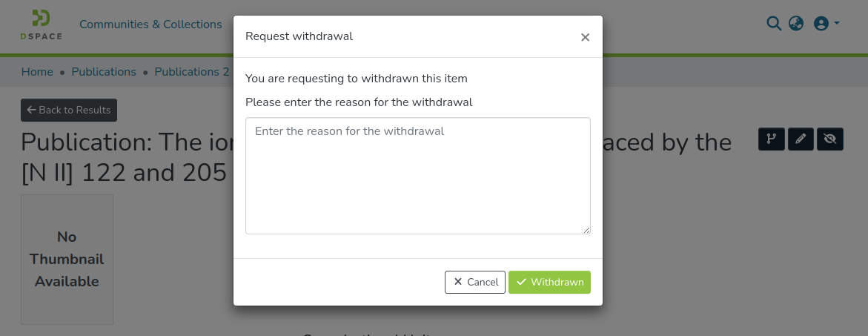Image resolution: width=868 pixels, height=336 pixels.
Task: Go to Home breadcrumb
Action: pos(37,72)
